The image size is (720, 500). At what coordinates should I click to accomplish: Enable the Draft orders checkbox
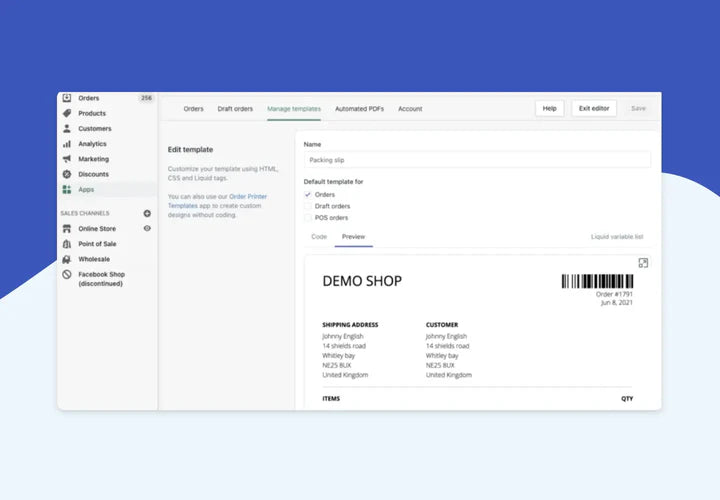coord(308,205)
